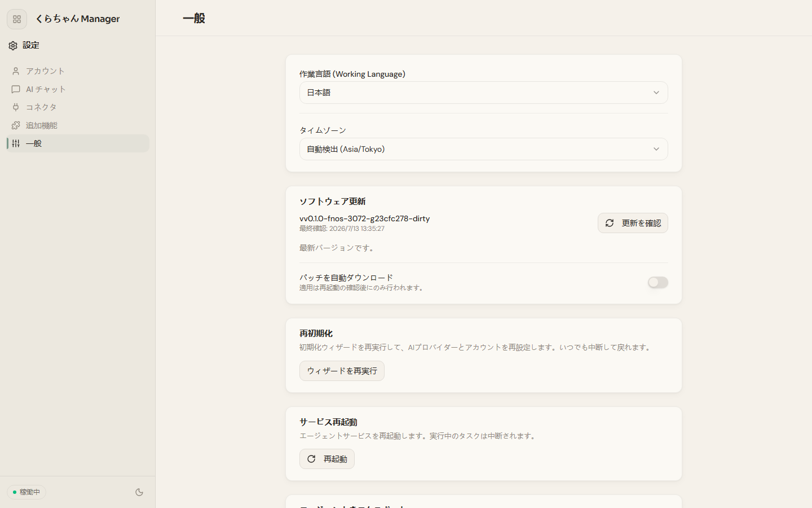Open アカウント settings page
Viewport: 812px width, 508px height.
78,71
